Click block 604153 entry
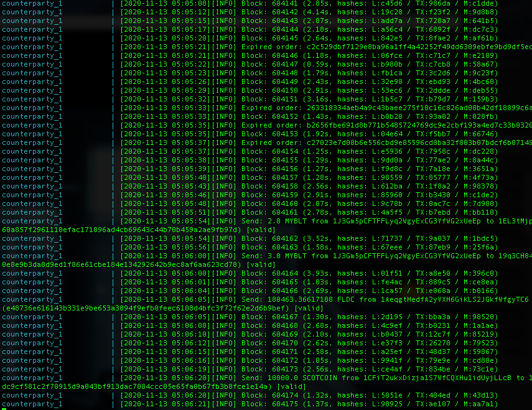Screen dimensions: 532x410 click(x=250, y=134)
